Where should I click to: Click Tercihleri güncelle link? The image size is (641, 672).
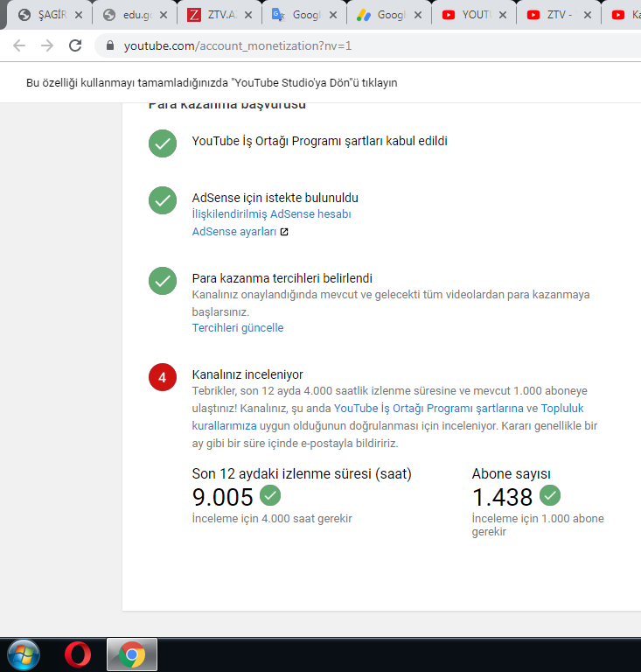click(238, 328)
